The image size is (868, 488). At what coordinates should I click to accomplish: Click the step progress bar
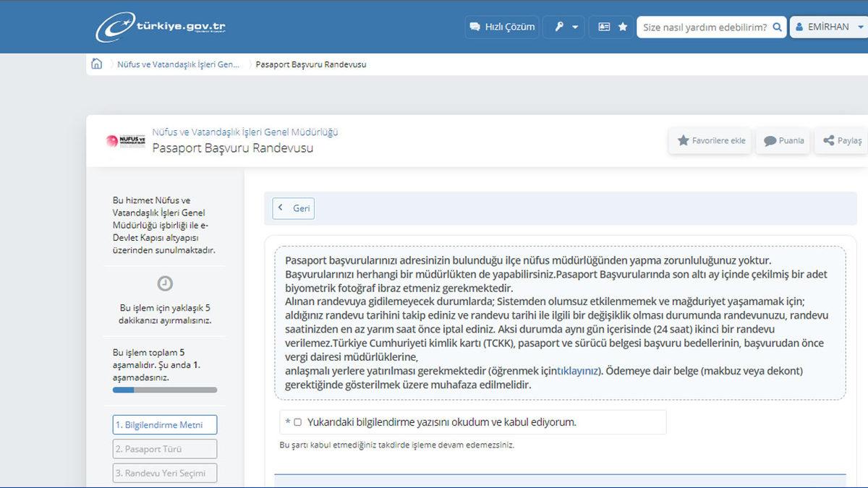point(165,390)
